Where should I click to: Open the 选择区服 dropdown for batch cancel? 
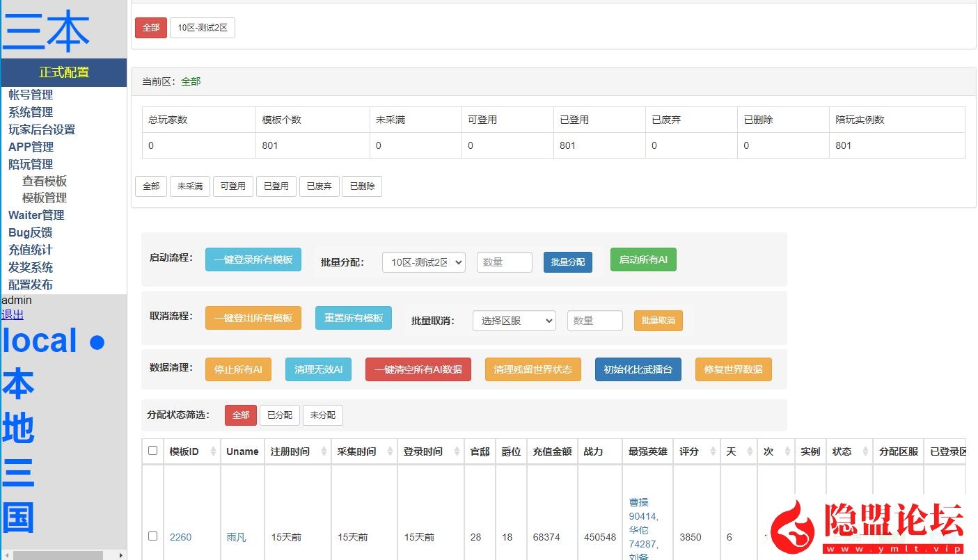point(514,321)
